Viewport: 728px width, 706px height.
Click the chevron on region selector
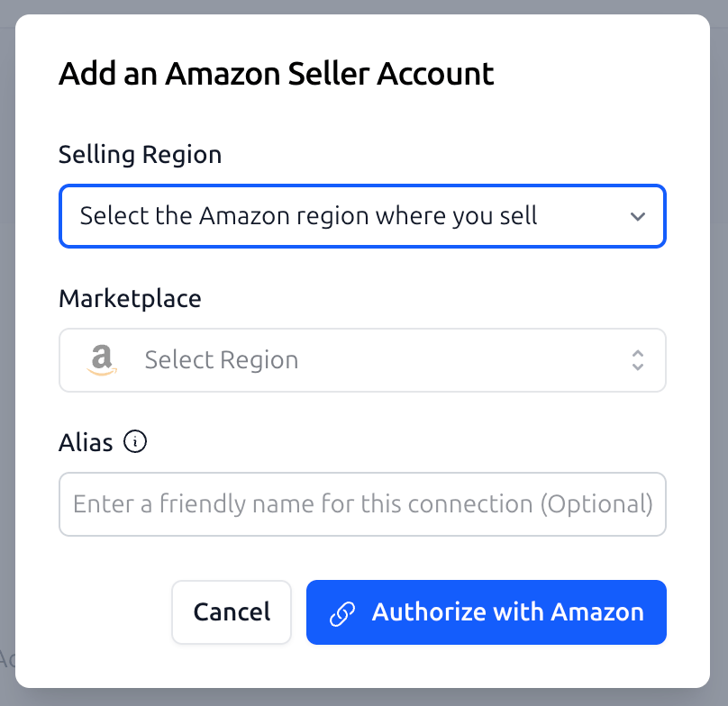[x=638, y=216]
